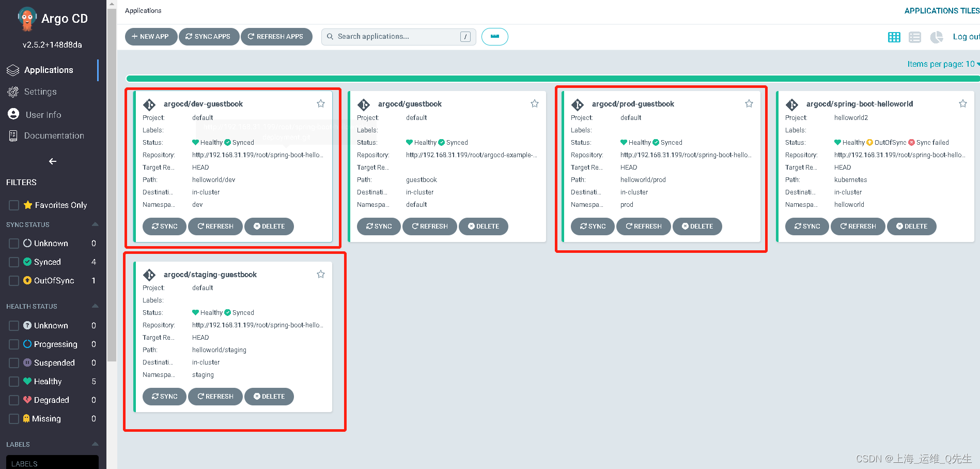Viewport: 980px width, 469px height.
Task: Collapse sidebar with the left arrow
Action: [x=53, y=161]
